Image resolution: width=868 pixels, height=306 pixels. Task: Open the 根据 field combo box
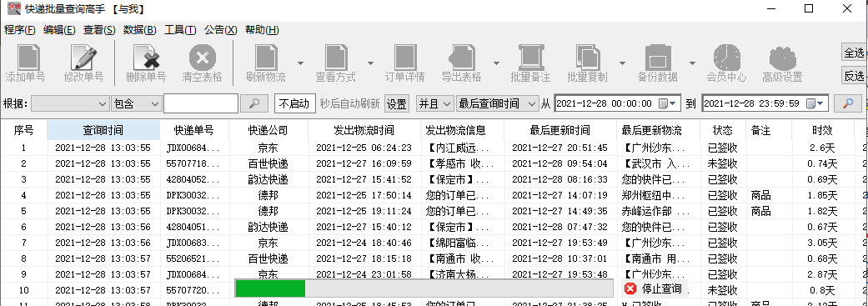point(70,103)
